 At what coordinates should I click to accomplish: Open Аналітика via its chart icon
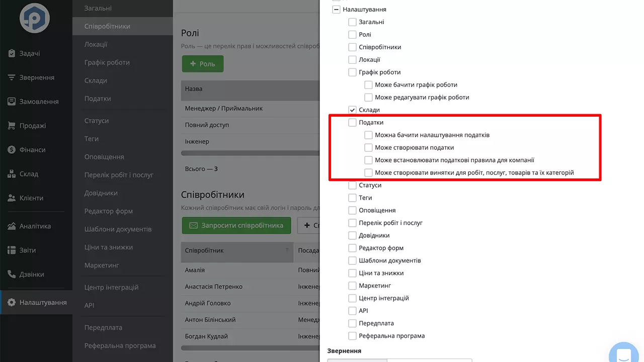point(12,226)
